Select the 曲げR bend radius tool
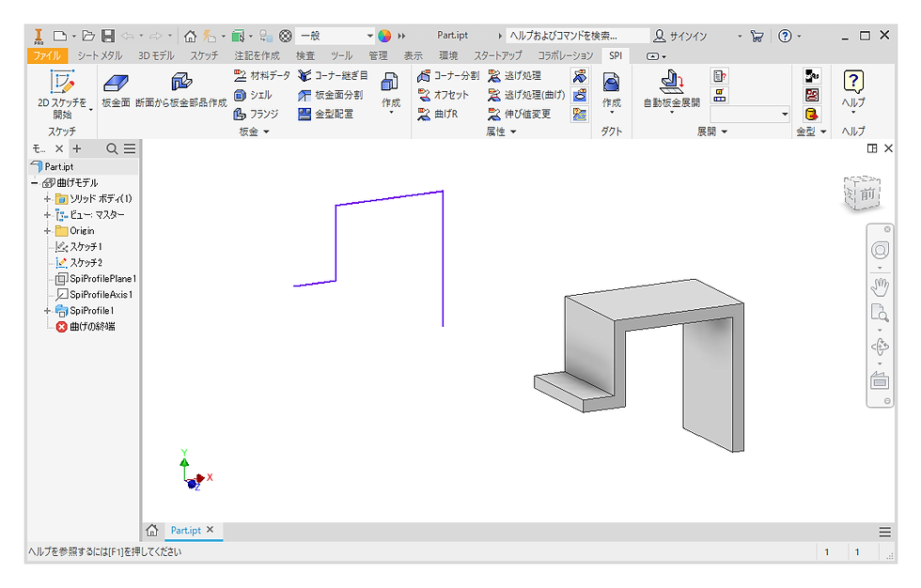Viewport: 921px width, 588px height. [x=438, y=114]
